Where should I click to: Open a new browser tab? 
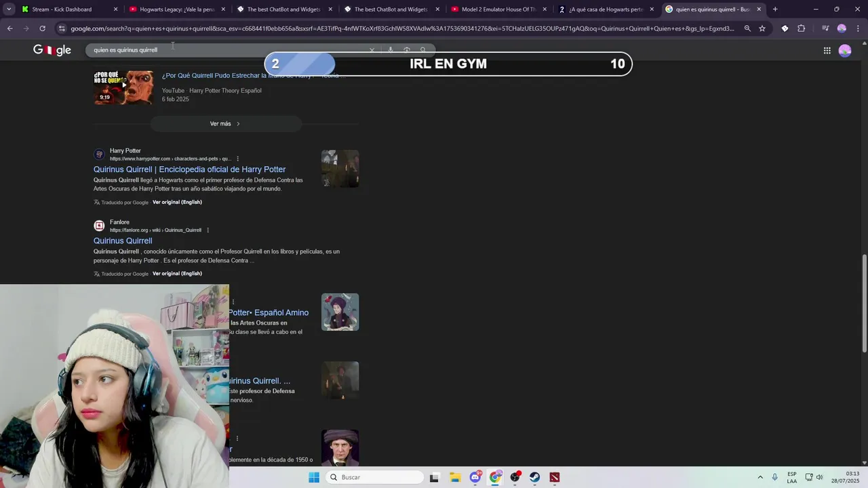pyautogui.click(x=775, y=9)
